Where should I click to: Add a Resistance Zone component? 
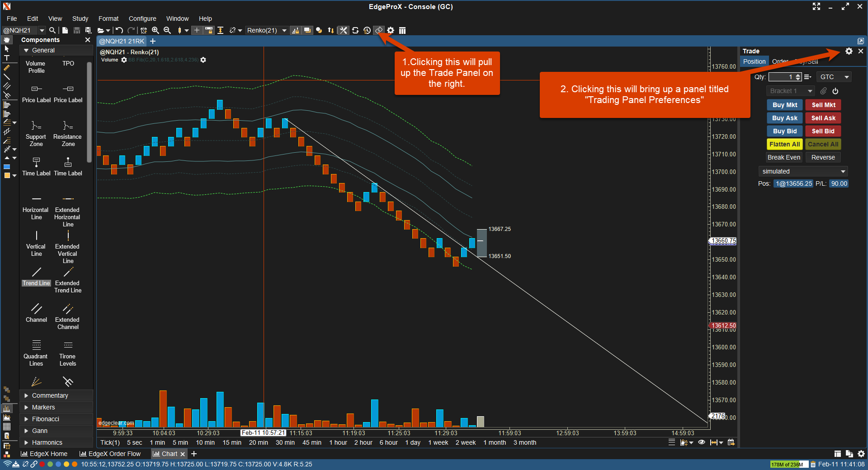[x=68, y=134]
